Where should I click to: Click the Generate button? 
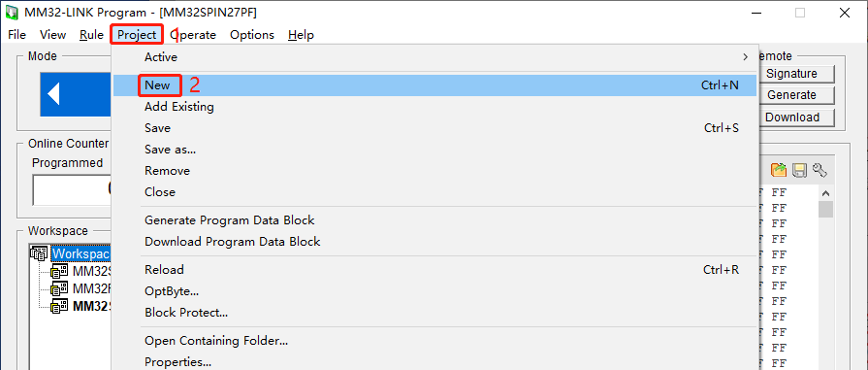791,95
